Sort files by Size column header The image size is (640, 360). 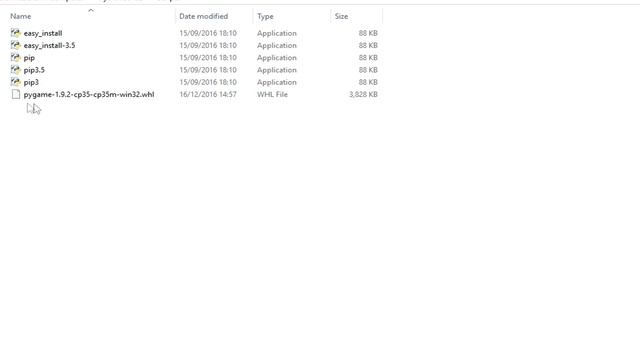(x=342, y=16)
